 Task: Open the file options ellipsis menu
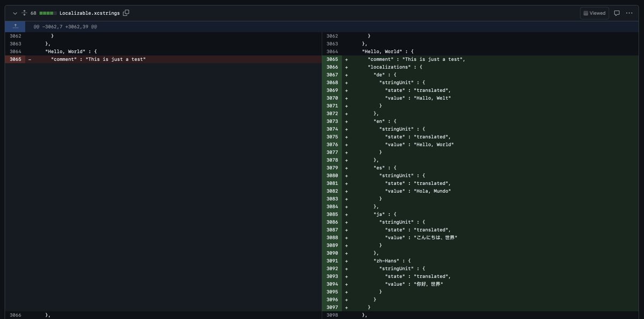click(629, 13)
